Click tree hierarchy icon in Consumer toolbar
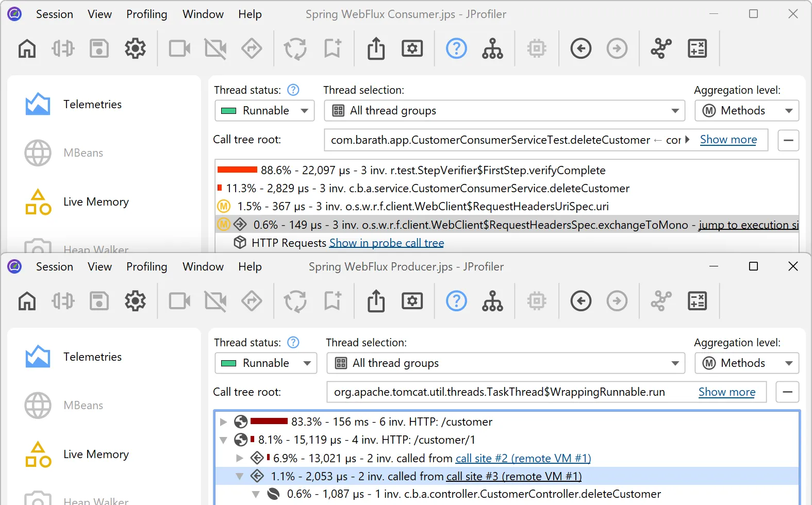Image resolution: width=812 pixels, height=505 pixels. point(493,49)
